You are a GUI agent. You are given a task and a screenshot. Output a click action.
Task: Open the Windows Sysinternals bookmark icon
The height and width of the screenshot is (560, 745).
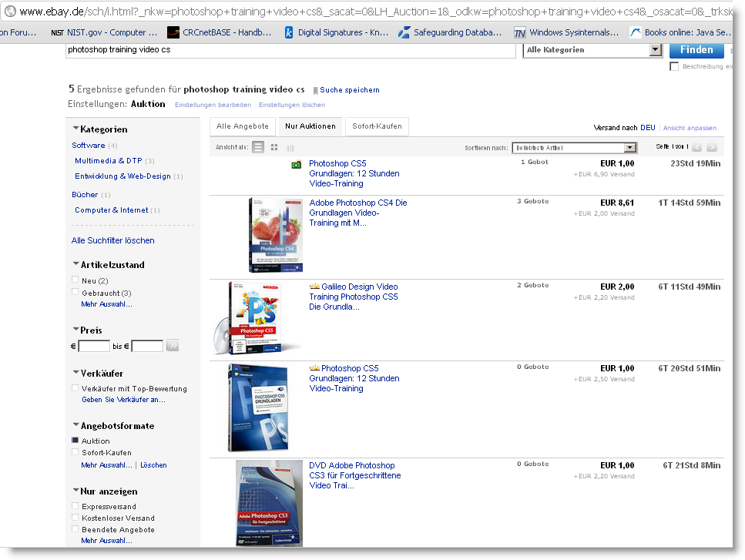click(520, 32)
